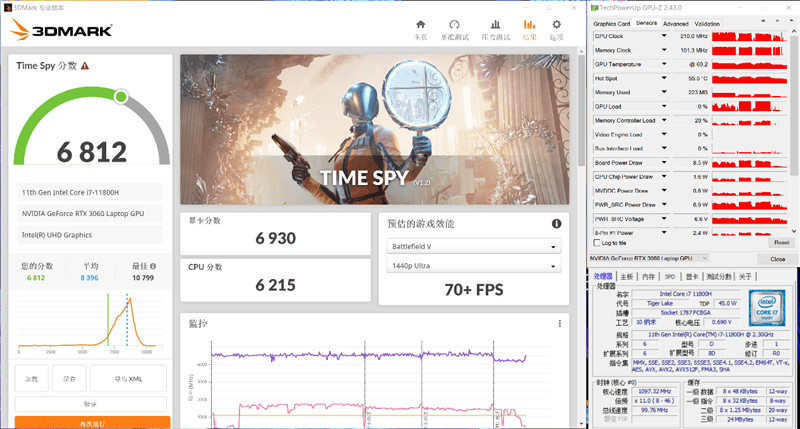Click the warning triangle beside Time Spy score

coord(85,66)
